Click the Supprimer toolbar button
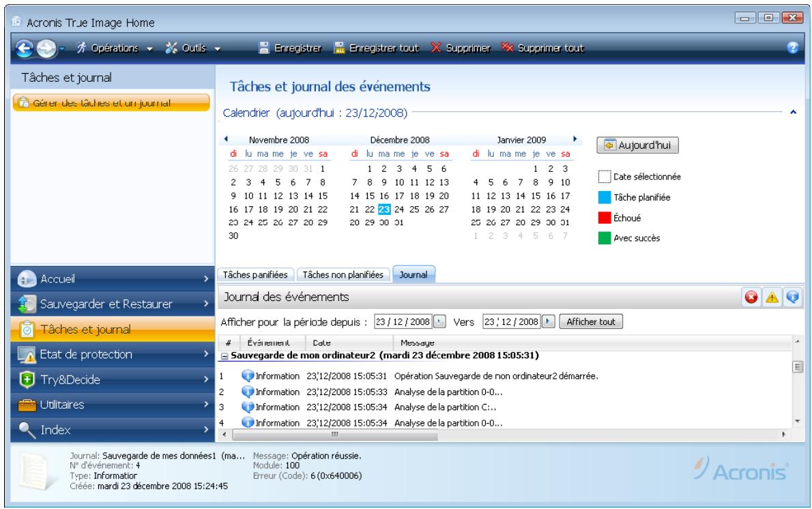This screenshot has width=812, height=509. (x=461, y=48)
